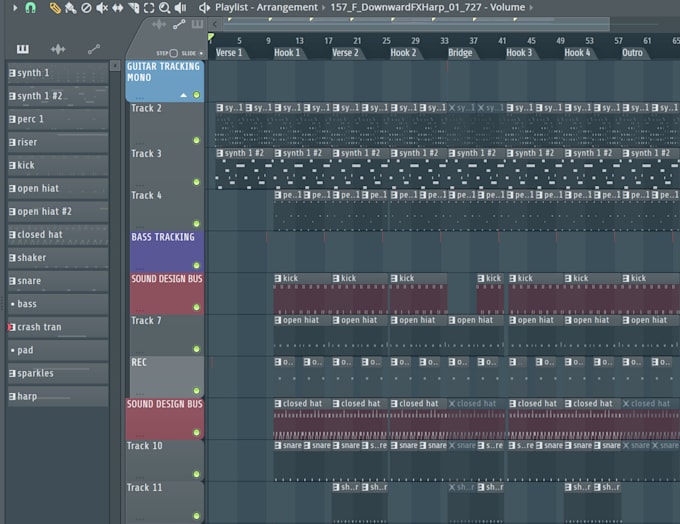
Task: Show pattern clips in left picker
Action: click(23, 49)
